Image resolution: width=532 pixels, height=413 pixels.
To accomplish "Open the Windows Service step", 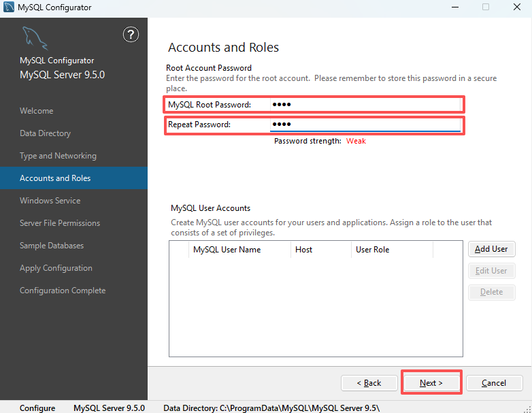I will click(50, 201).
